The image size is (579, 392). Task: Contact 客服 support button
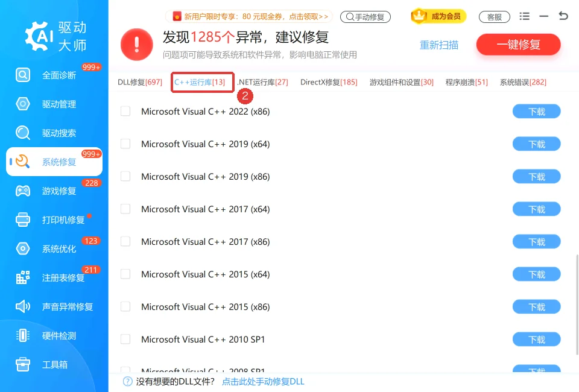495,17
